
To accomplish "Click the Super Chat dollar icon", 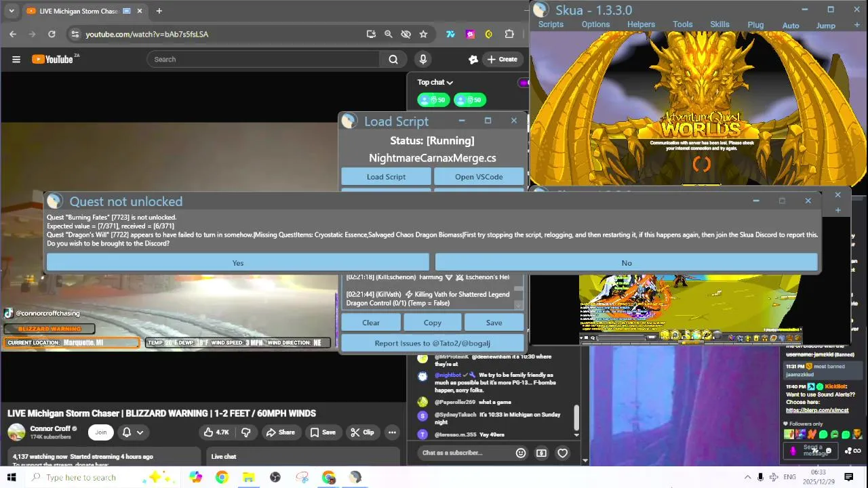I will (x=541, y=453).
